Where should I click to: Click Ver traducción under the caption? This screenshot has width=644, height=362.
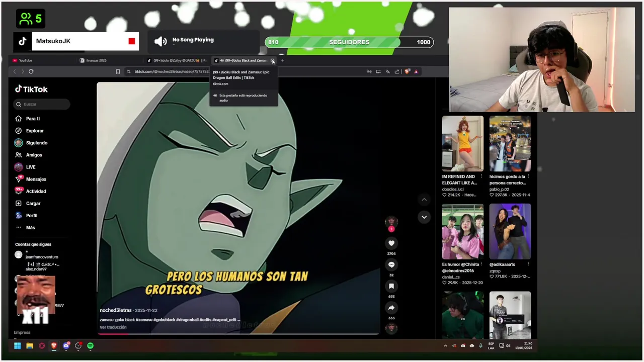[113, 327]
